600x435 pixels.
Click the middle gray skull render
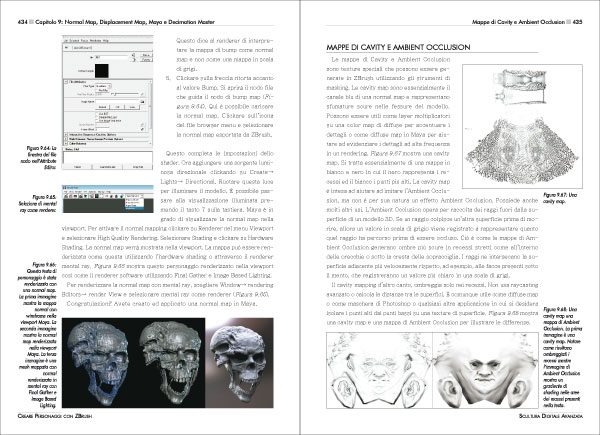171,363
